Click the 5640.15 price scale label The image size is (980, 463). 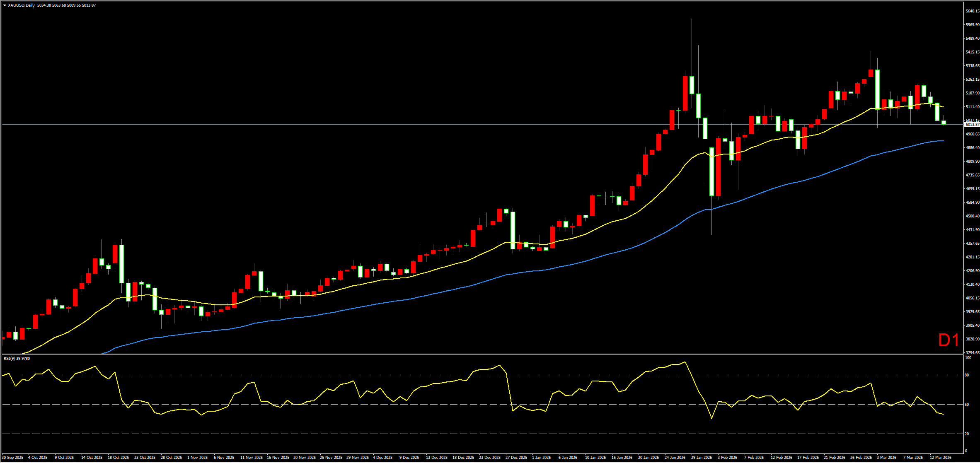coord(972,11)
